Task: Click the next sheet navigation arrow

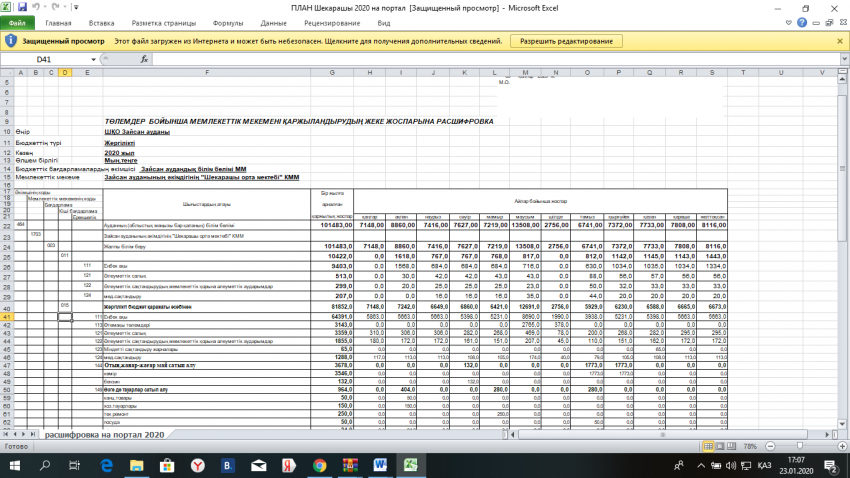Action: (x=23, y=435)
